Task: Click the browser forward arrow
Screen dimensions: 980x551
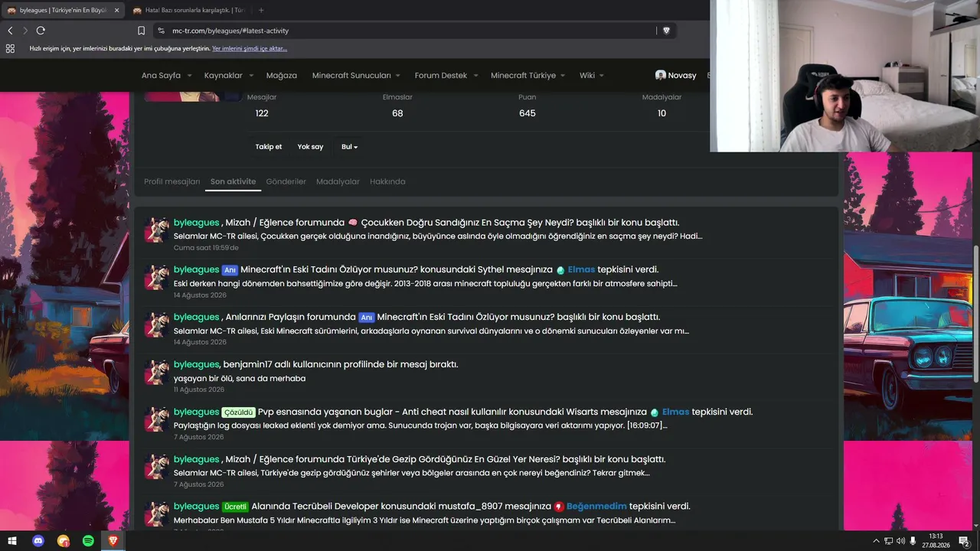Action: point(25,31)
